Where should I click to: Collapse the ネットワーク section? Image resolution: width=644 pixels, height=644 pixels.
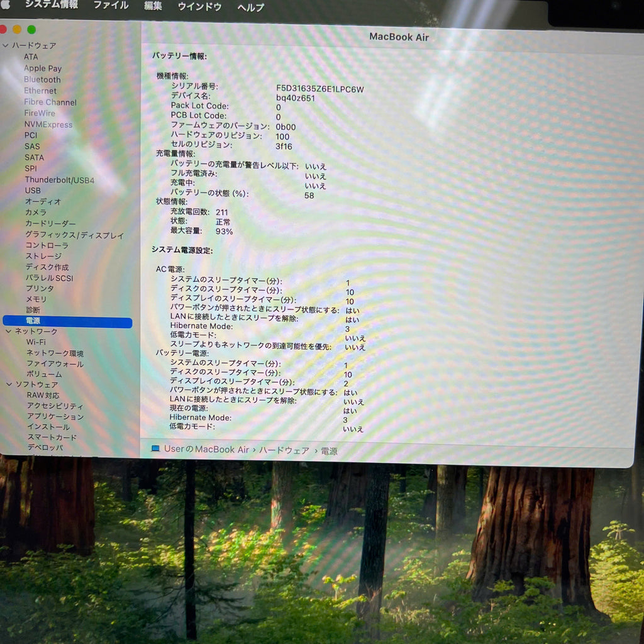click(x=8, y=331)
